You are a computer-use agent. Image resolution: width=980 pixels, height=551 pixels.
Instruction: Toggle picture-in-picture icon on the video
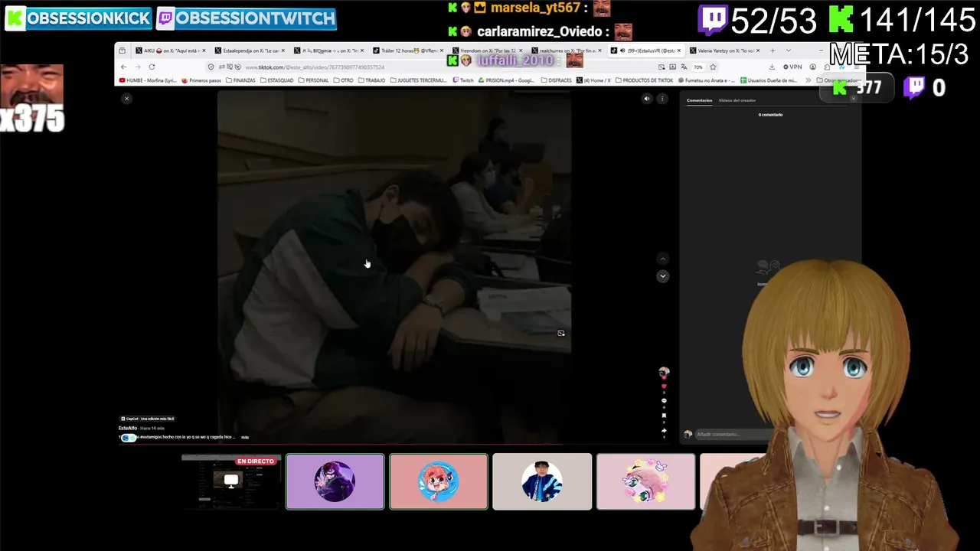[561, 333]
